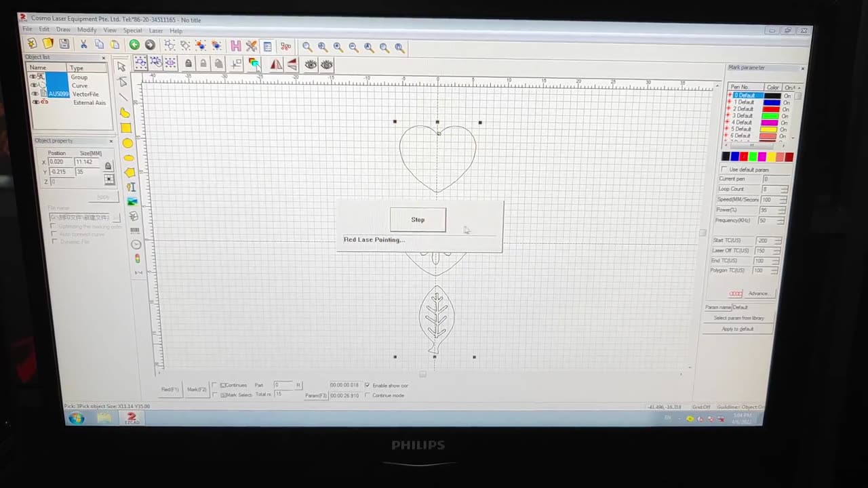The image size is (868, 488).
Task: Click the vertical Mirror icon
Action: click(x=292, y=64)
